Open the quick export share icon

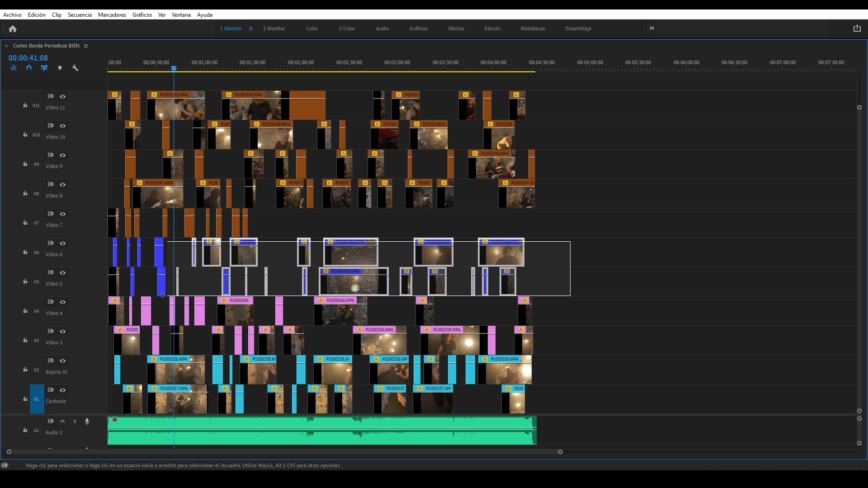tap(857, 28)
